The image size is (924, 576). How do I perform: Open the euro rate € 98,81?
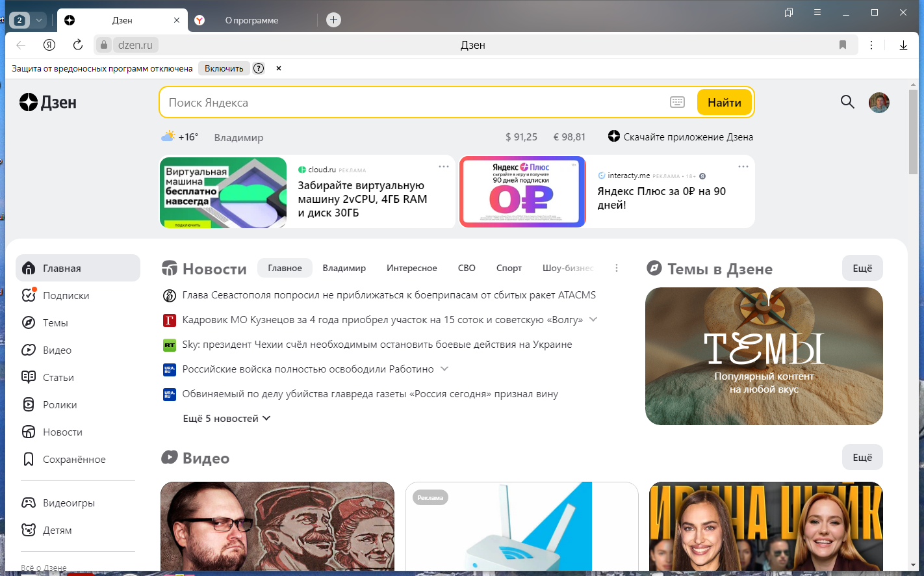point(569,137)
